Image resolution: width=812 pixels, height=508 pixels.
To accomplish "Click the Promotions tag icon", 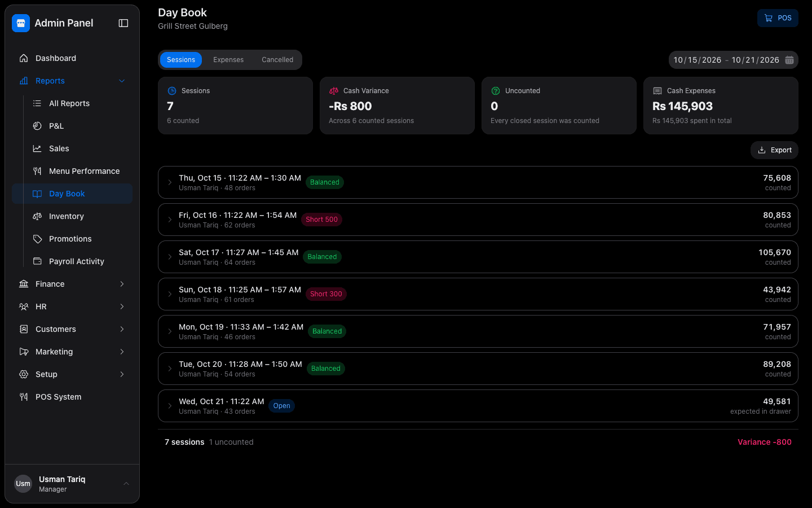I will coord(37,239).
